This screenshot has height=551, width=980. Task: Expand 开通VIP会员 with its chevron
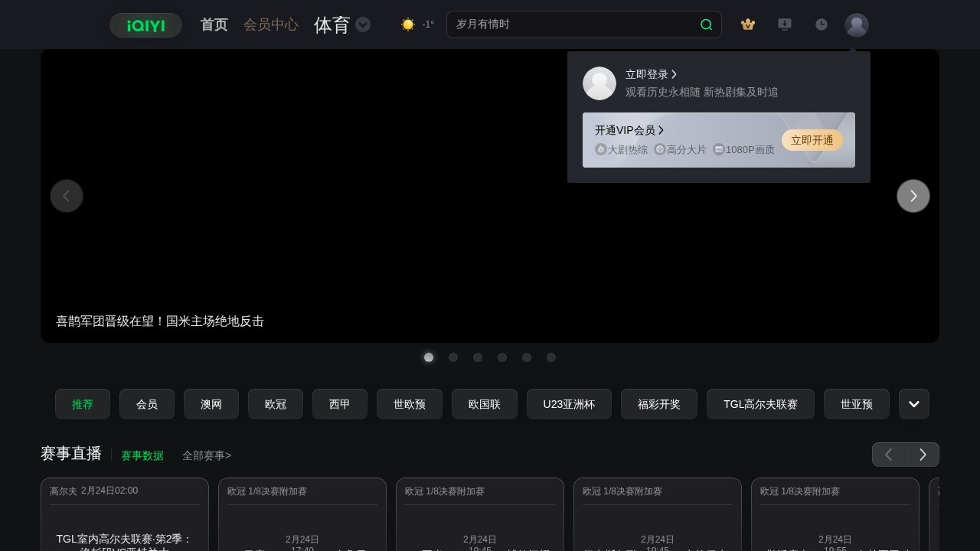click(661, 130)
